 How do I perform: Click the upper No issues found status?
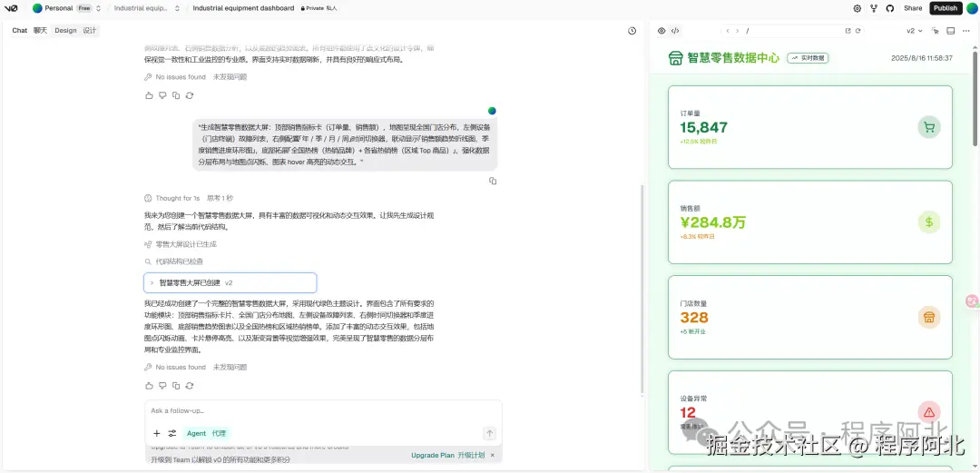point(195,77)
